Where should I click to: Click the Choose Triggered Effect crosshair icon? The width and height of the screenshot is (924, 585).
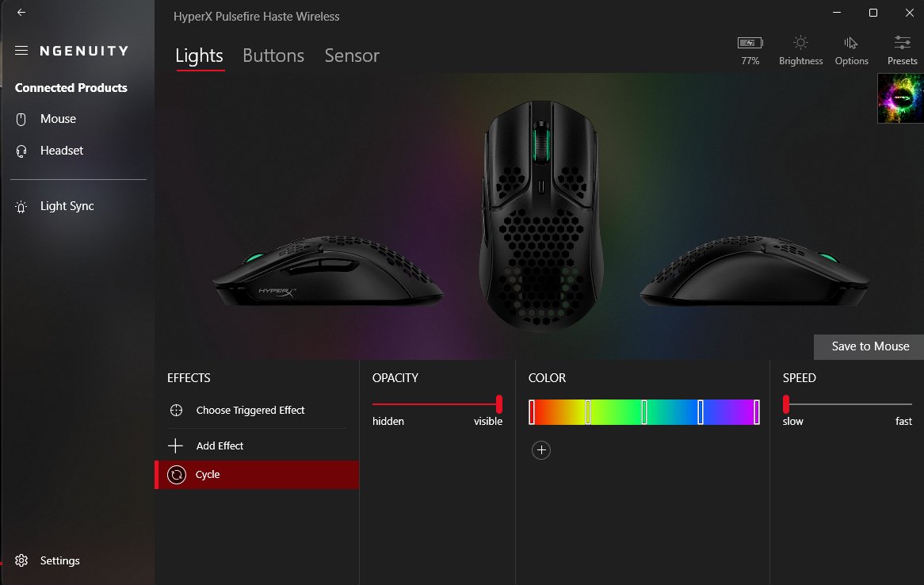tap(176, 411)
